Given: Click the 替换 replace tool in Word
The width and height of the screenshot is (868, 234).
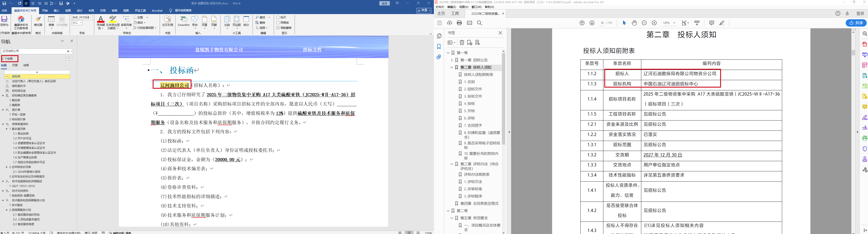Looking at the screenshot, I should [x=260, y=22].
